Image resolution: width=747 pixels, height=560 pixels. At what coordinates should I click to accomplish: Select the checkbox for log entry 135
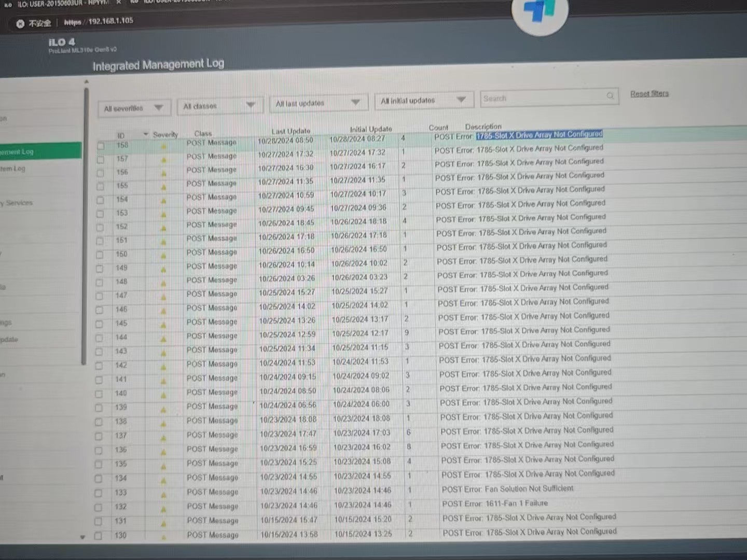99,465
